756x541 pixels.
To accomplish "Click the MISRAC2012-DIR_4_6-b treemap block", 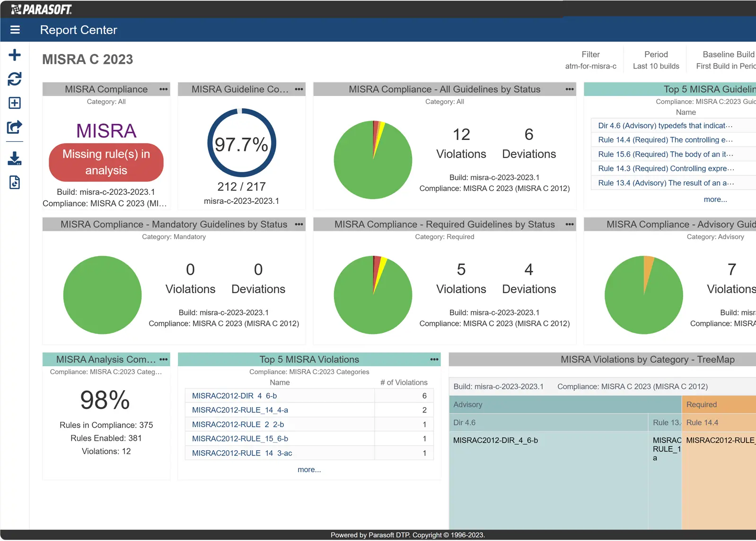I will (549, 478).
